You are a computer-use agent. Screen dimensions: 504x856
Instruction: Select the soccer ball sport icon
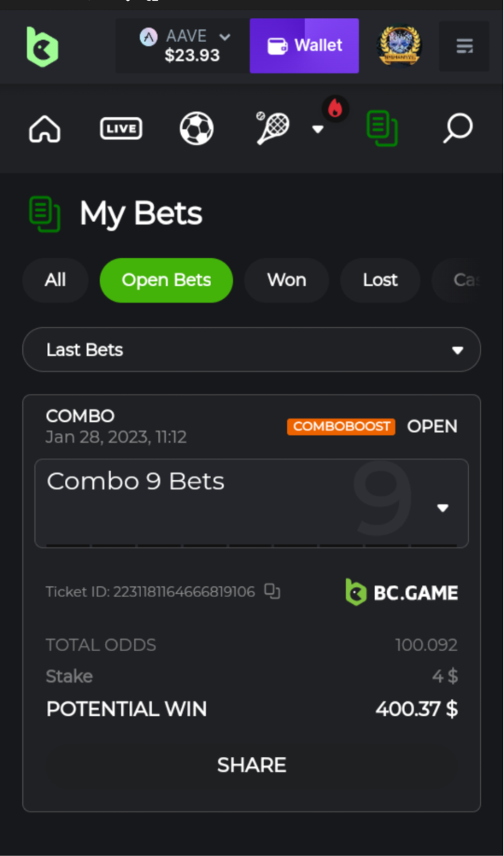point(197,129)
